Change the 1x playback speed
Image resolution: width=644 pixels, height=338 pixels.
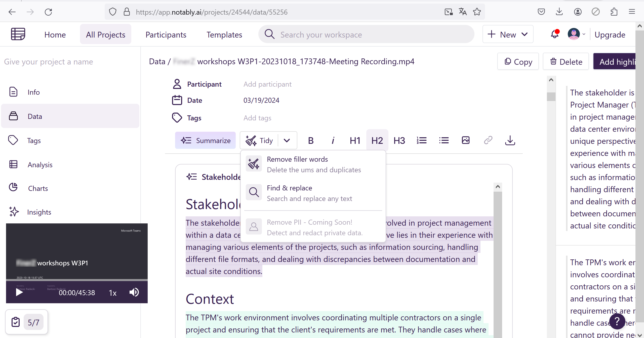coord(113,293)
